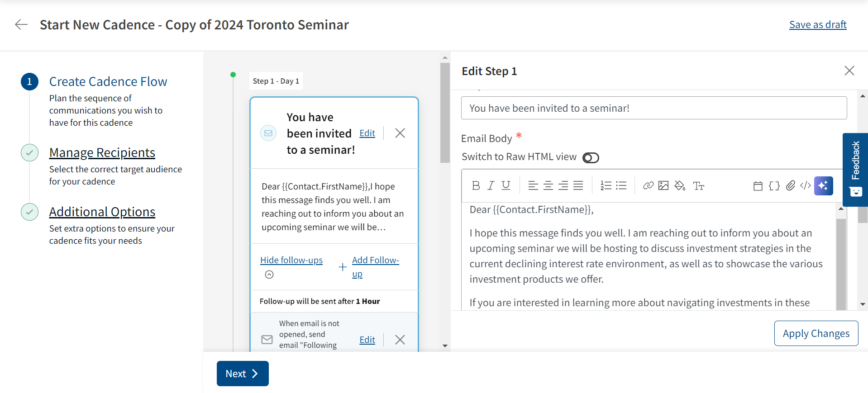This screenshot has height=393, width=868.
Task: Open the AI sparkle assistant button
Action: click(823, 185)
